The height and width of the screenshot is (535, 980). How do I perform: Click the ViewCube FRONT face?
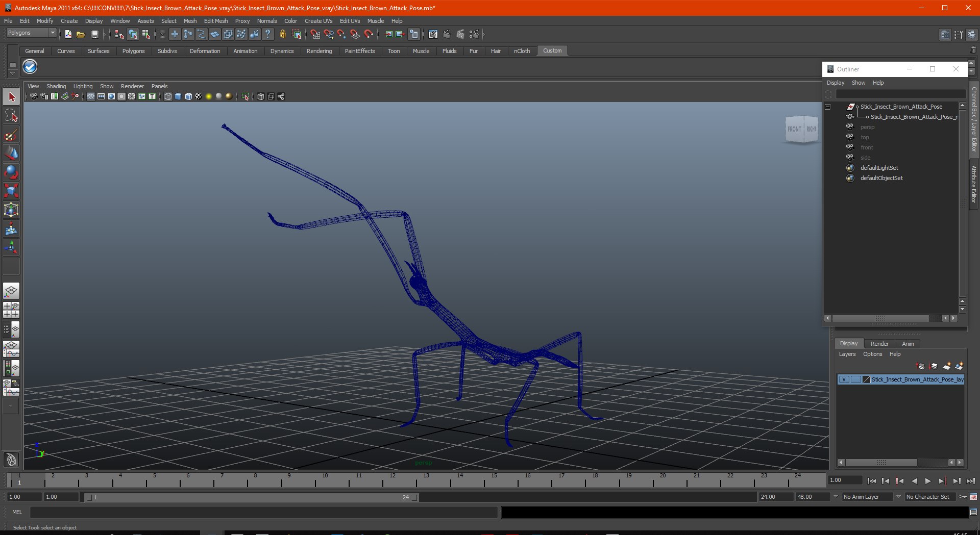(794, 129)
